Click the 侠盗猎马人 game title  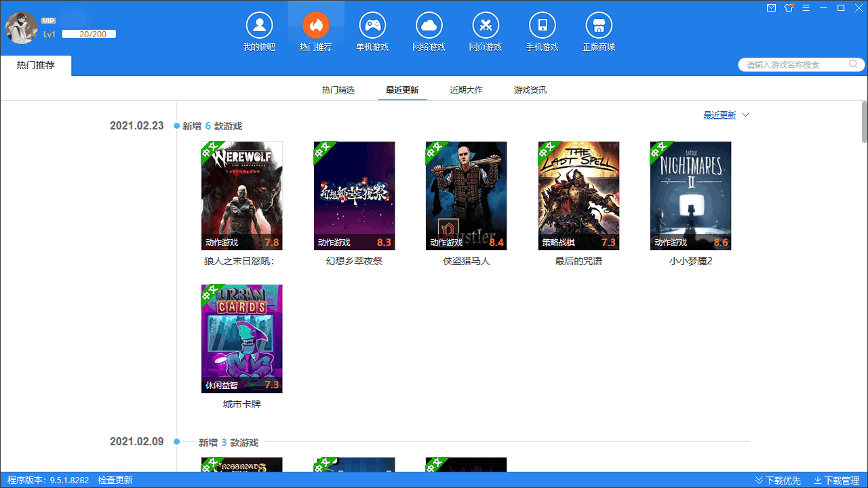pos(467,261)
